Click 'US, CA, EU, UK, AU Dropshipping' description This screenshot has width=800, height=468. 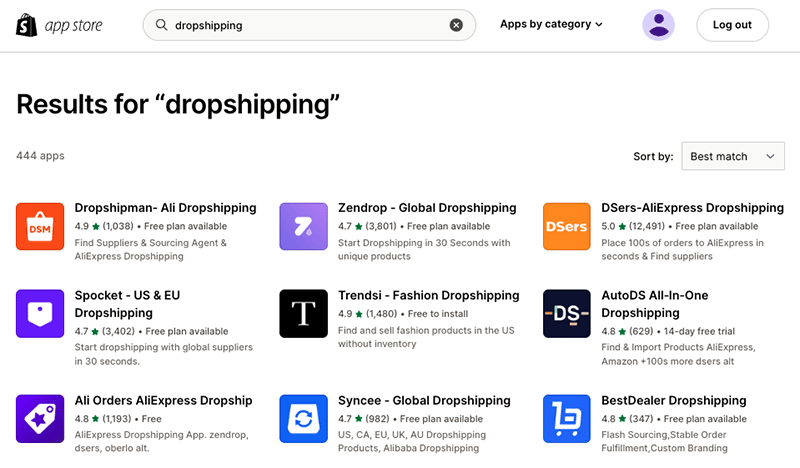[412, 441]
